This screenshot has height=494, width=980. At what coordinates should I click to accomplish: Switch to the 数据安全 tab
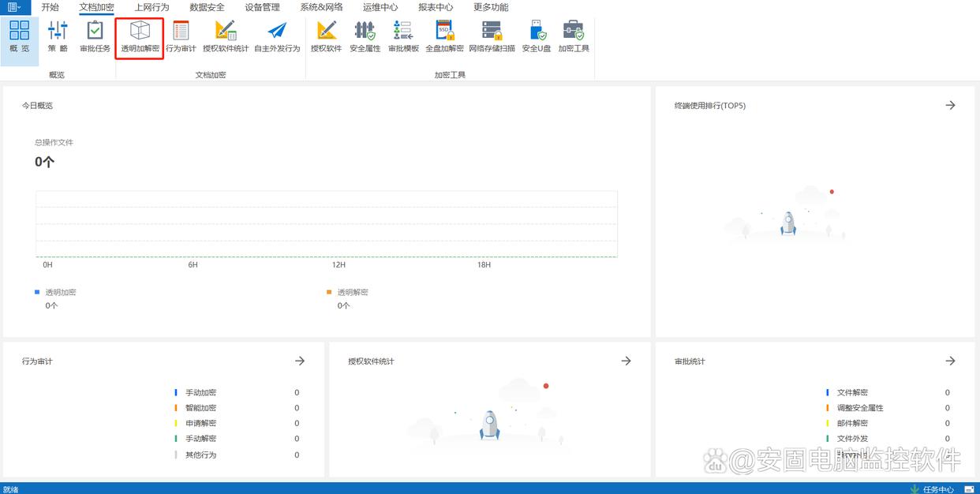tap(207, 7)
